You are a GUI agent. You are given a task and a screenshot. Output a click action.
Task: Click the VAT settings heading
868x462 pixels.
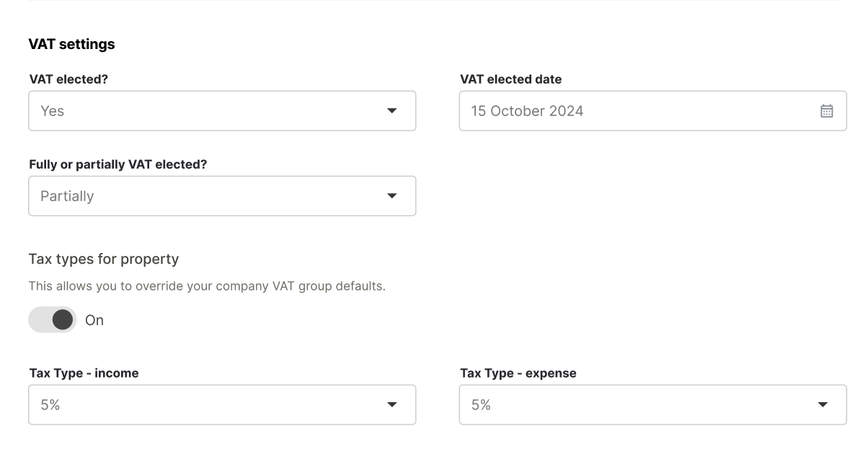(x=71, y=44)
